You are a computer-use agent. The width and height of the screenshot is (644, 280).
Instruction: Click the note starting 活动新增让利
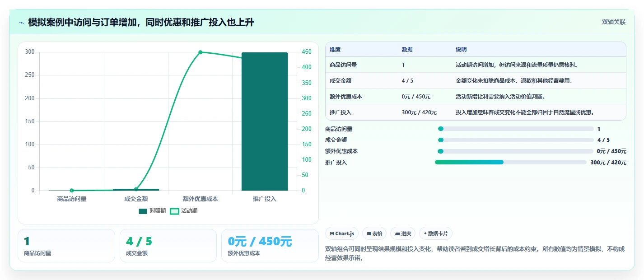[x=501, y=97]
